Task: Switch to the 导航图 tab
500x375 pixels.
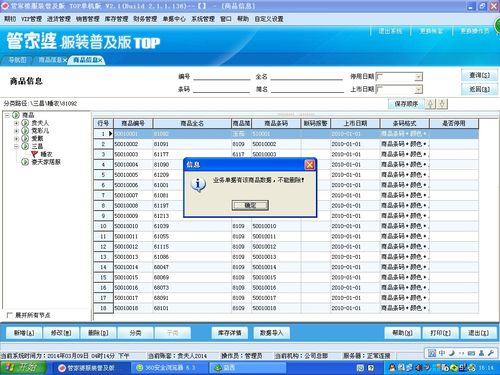Action: tap(17, 60)
